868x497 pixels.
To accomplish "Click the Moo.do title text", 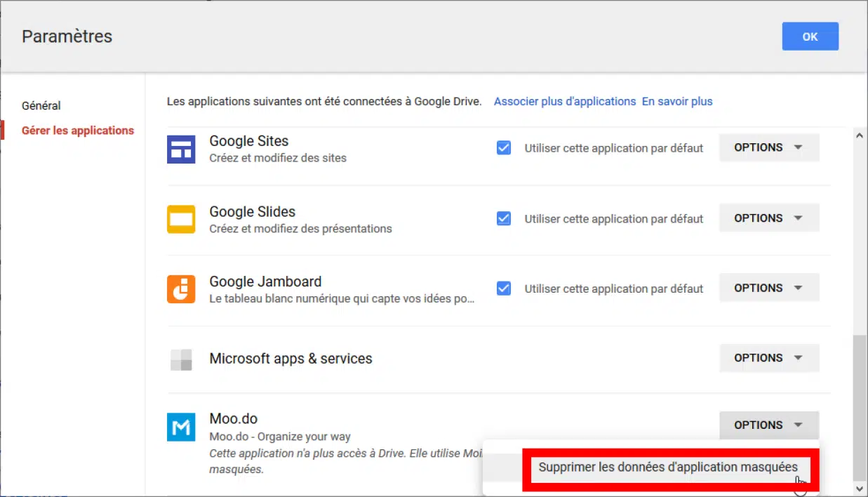I will tap(234, 419).
